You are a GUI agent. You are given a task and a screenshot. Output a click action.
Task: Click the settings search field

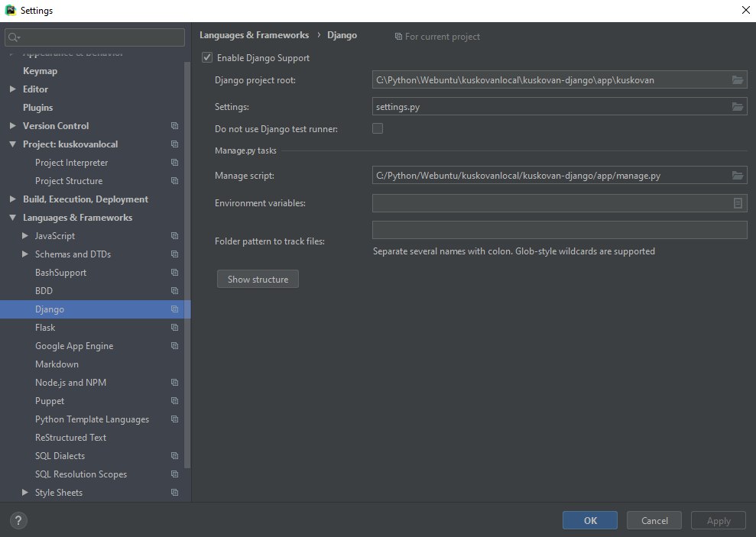coord(95,37)
